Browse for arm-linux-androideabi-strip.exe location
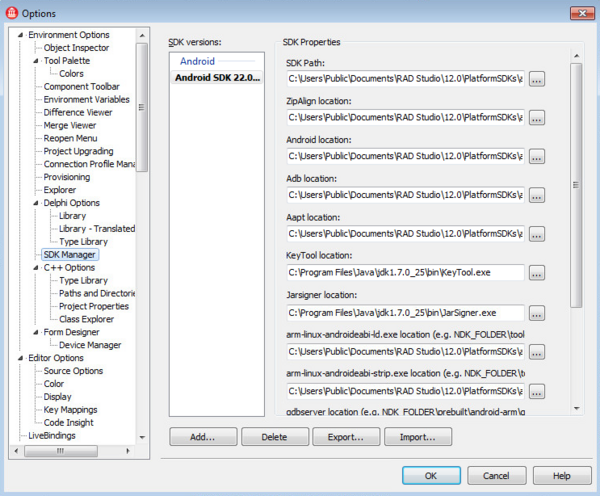 pyautogui.click(x=536, y=392)
